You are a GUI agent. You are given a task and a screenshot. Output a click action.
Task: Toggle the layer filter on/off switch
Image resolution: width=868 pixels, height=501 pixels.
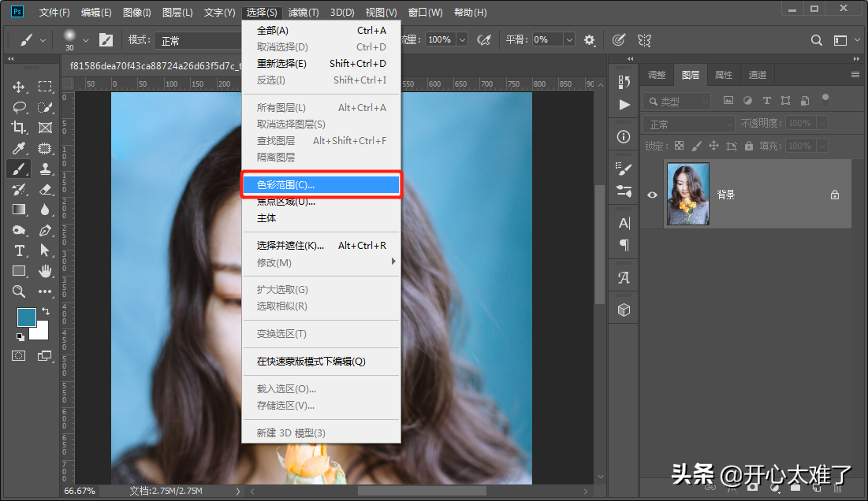(x=825, y=100)
